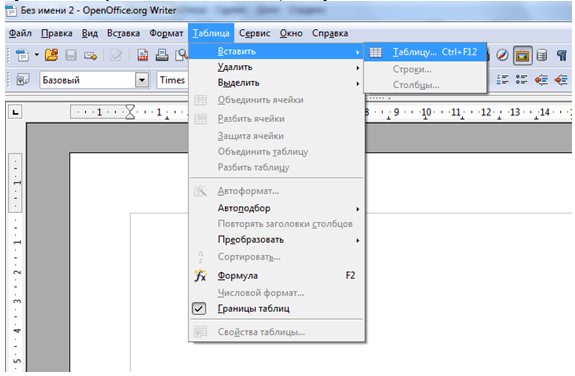Toggle bulleted list icon

pos(521,79)
